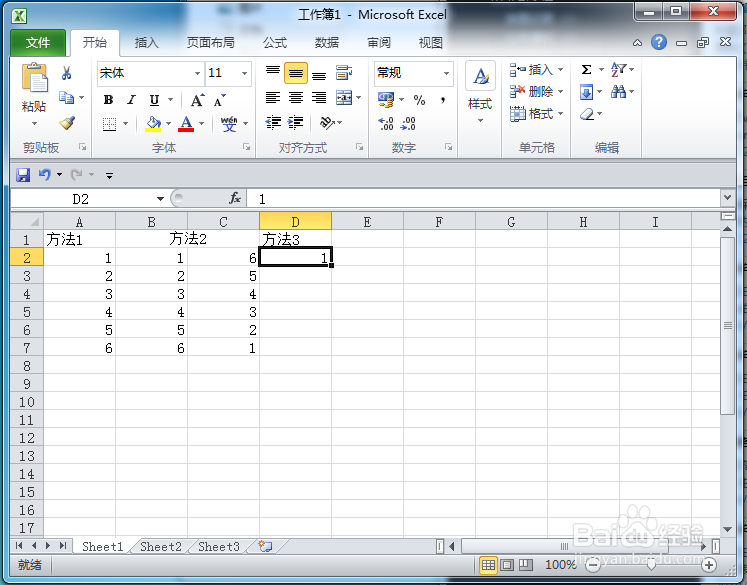Expand the font size dropdown
The image size is (747, 585).
click(244, 73)
